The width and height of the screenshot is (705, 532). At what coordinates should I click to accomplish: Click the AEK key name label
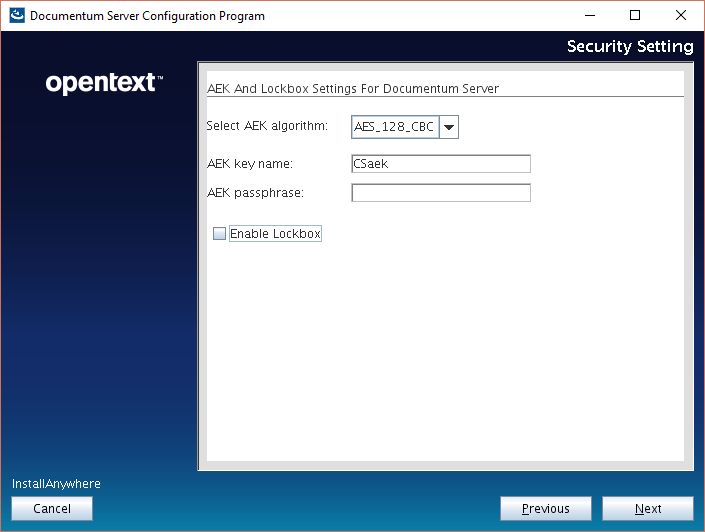tap(249, 164)
